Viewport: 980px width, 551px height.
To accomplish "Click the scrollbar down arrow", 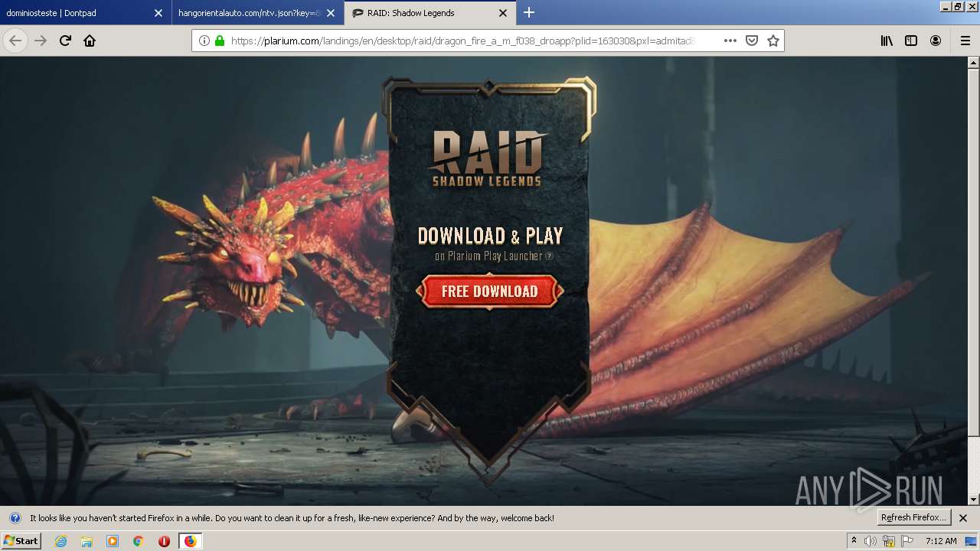I will click(x=974, y=500).
